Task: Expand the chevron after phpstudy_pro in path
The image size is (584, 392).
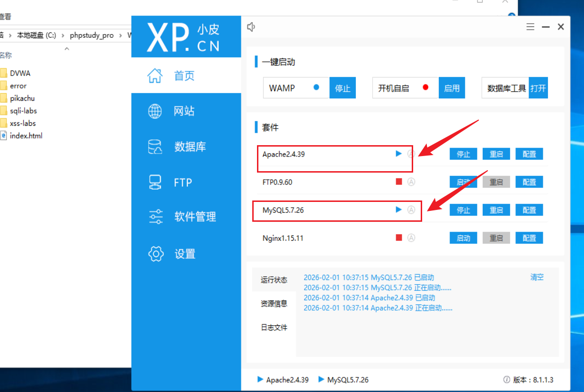Action: coord(121,35)
